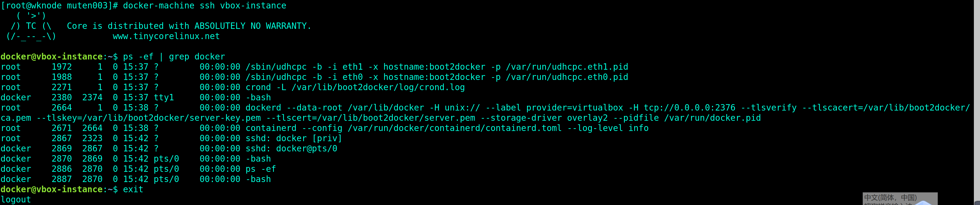Click the www.tinycorelinux.net URL text
980x205 pixels.
coord(166,36)
